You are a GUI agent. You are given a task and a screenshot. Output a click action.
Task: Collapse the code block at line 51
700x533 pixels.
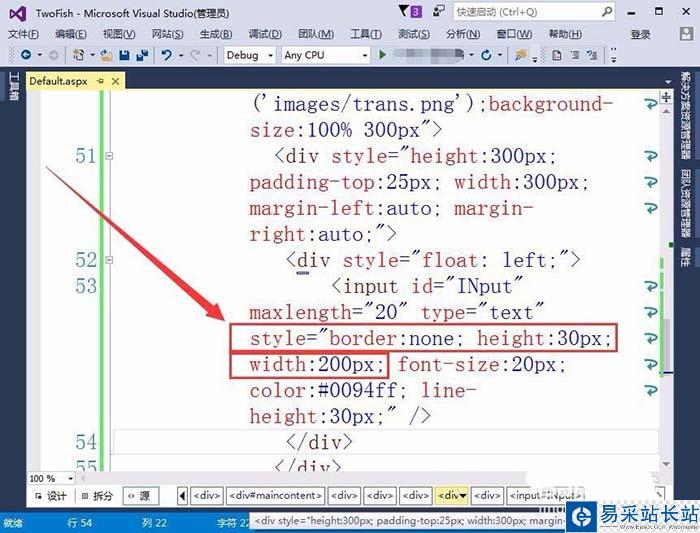109,156
